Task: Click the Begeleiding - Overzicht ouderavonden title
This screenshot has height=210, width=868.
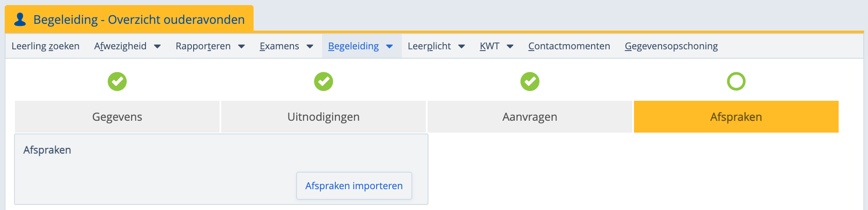Action: (x=139, y=20)
